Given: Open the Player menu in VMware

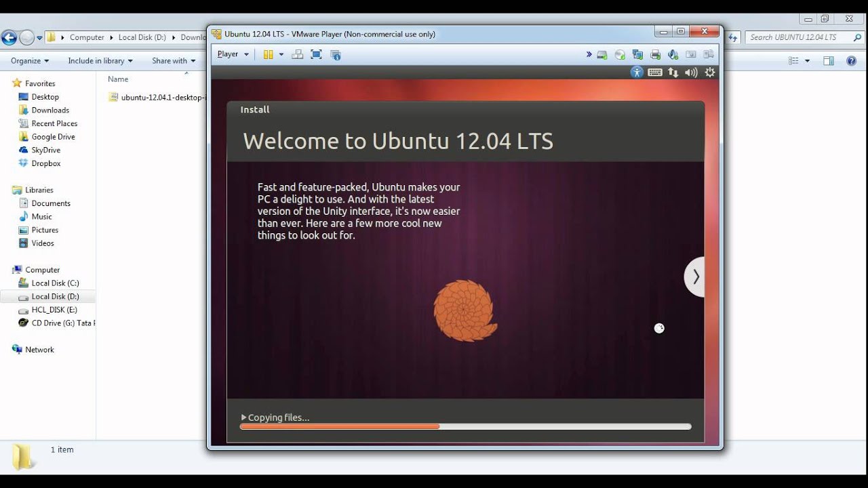Looking at the screenshot, I should [233, 54].
